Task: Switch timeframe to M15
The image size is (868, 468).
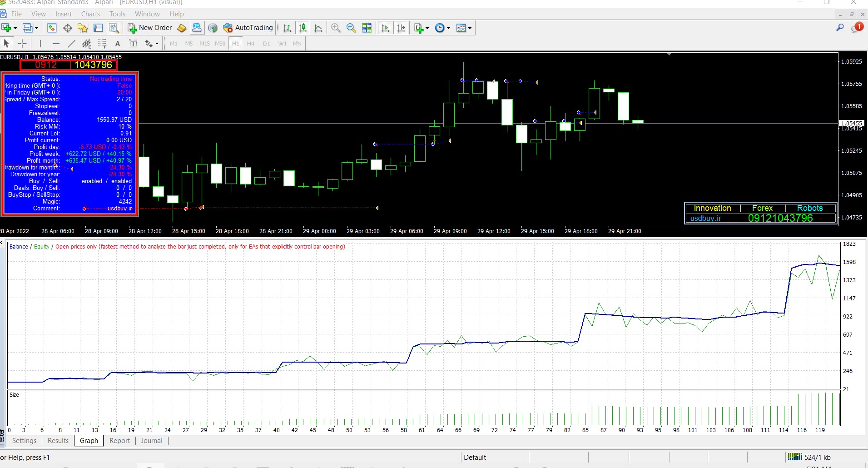Action: (x=205, y=44)
